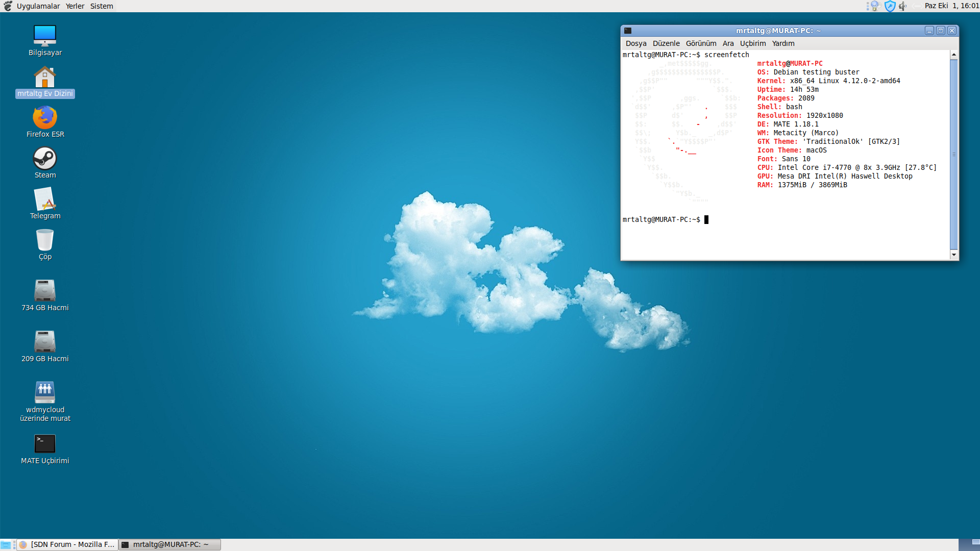Screen dimensions: 980x551
Task: Select the 734 GB Hacmi drive icon
Action: 45,290
